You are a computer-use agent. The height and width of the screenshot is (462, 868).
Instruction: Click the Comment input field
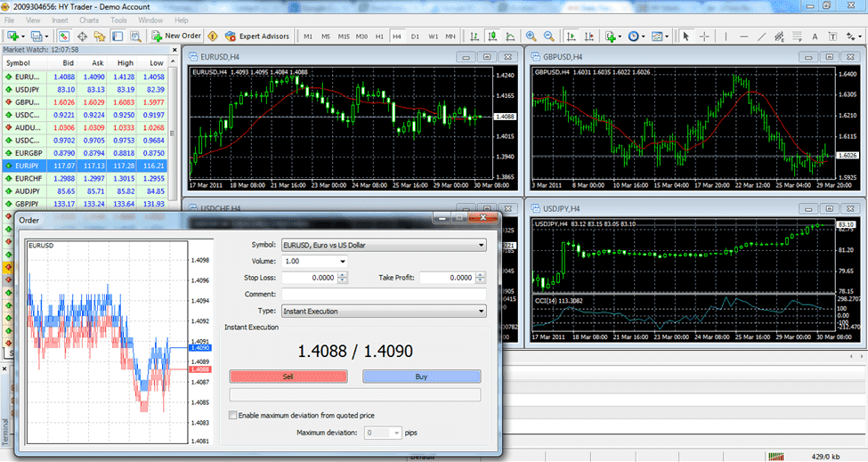(383, 295)
